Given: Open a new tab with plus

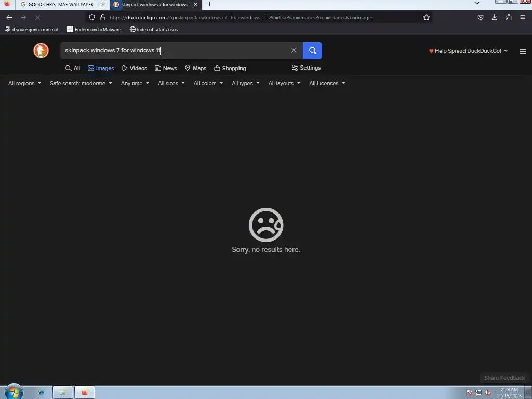Looking at the screenshot, I should tap(210, 4).
